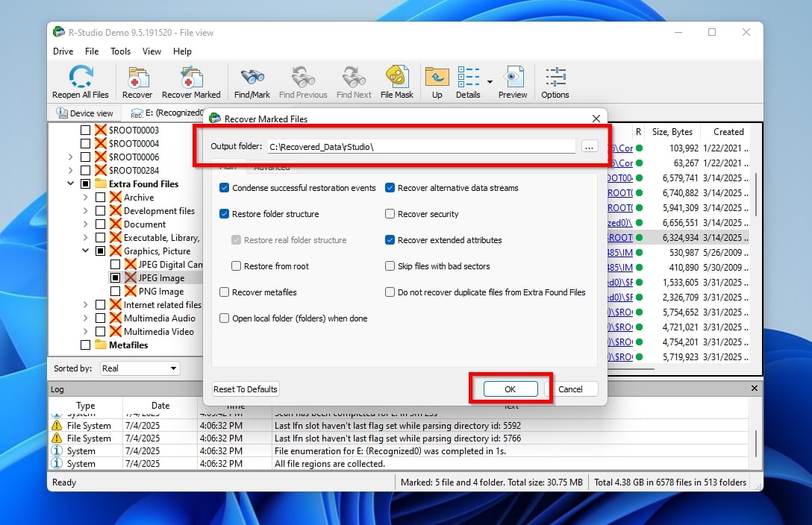This screenshot has width=812, height=525.
Task: Click the Extra Found Files folder icon
Action: (101, 183)
